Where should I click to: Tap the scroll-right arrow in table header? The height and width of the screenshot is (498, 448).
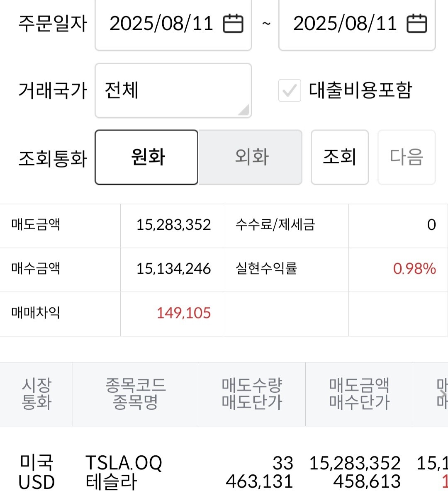click(443, 394)
